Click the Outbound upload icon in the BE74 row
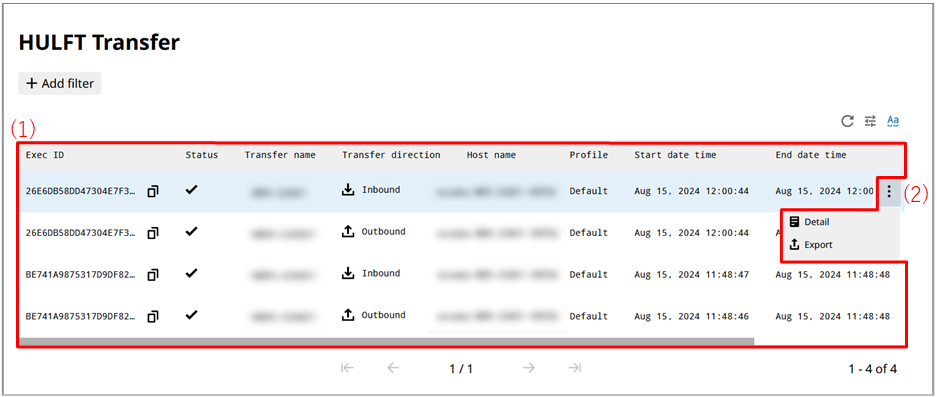The width and height of the screenshot is (937, 397). (x=348, y=315)
